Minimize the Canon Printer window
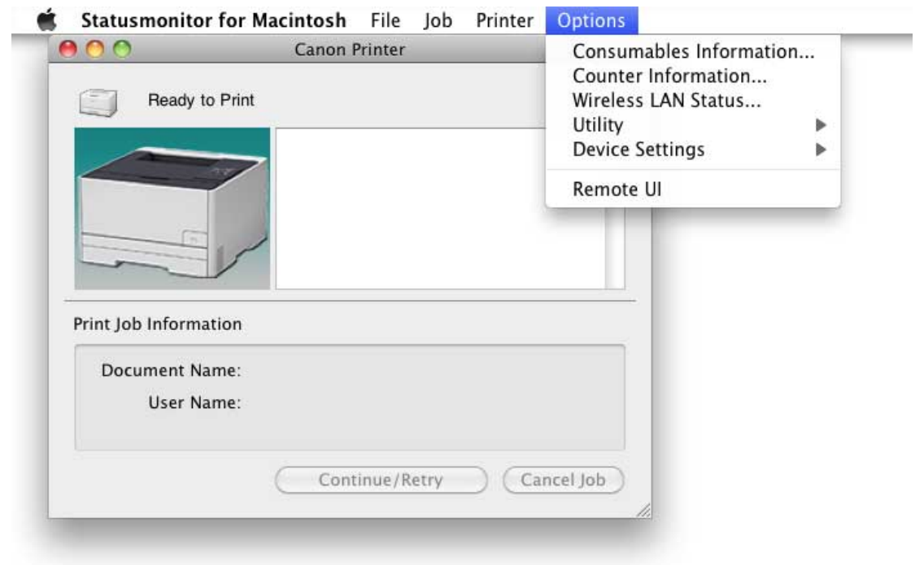Screen dimensions: 924x565 click(x=95, y=49)
